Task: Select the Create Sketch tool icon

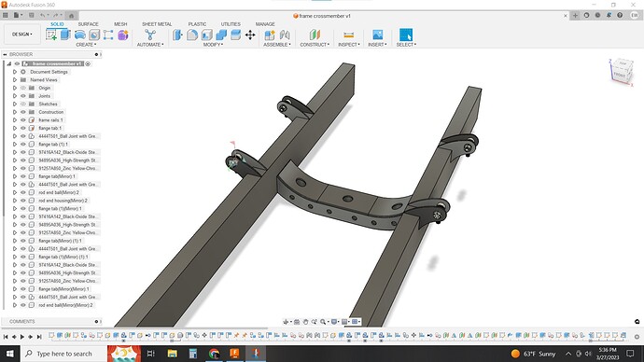Action: [x=51, y=35]
